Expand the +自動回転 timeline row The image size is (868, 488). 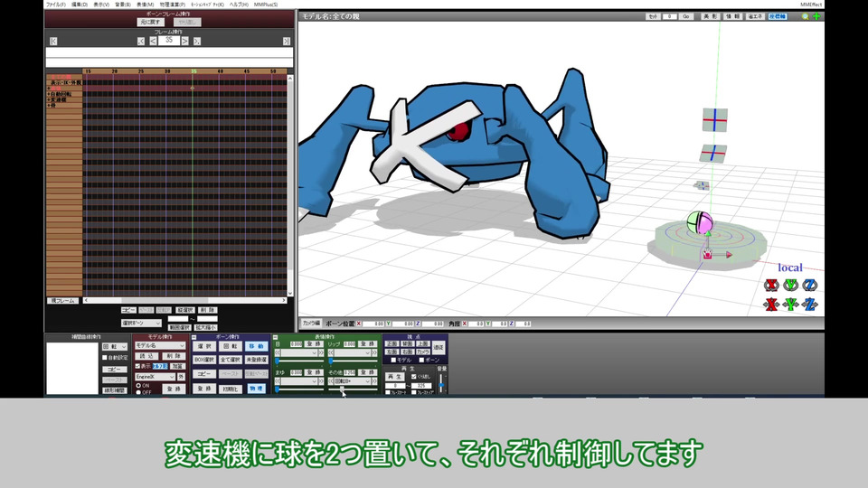49,94
